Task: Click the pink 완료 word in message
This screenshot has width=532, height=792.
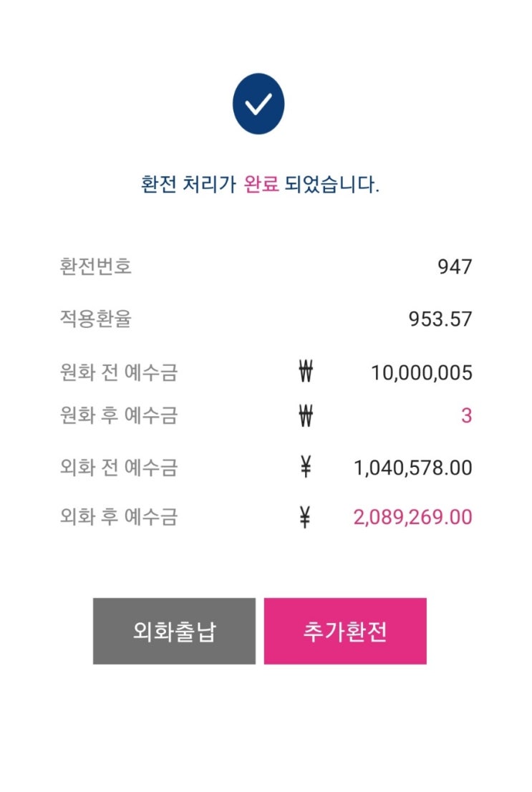Action: (x=261, y=185)
